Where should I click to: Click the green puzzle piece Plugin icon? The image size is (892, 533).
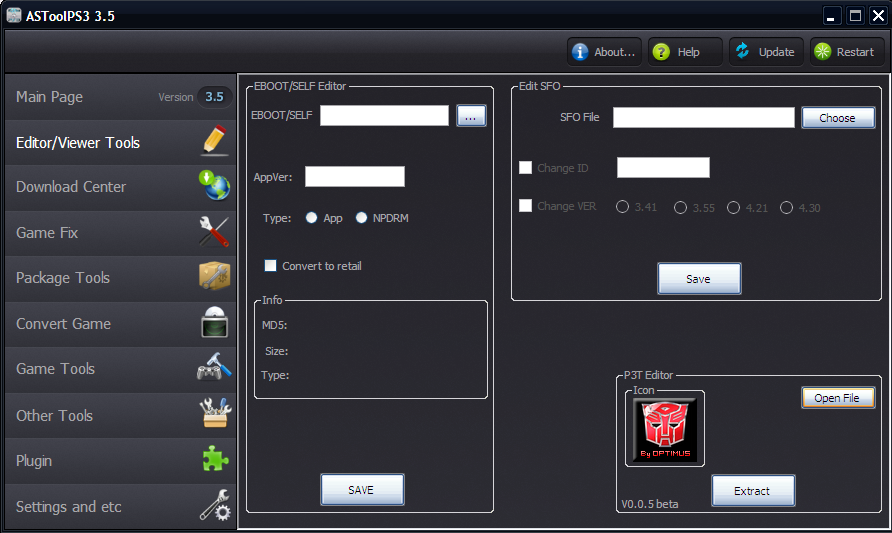(x=216, y=458)
